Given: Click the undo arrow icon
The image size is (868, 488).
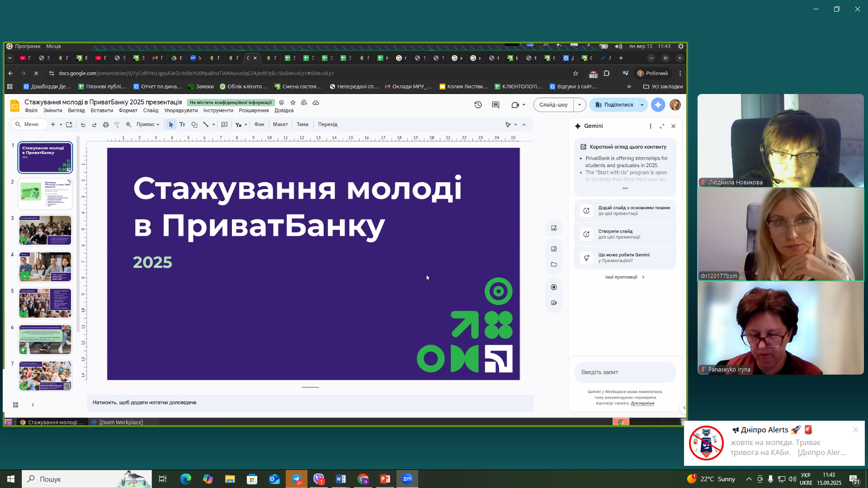Looking at the screenshot, I should [x=83, y=125].
